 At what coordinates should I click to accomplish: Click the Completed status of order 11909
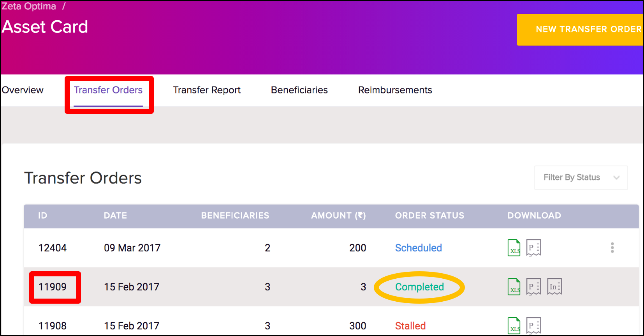tap(419, 287)
